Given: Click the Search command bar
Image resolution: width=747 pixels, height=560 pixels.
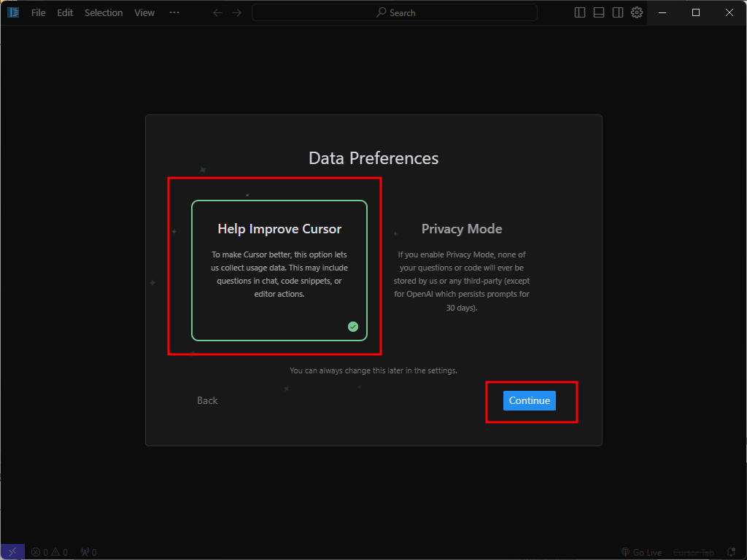Looking at the screenshot, I should coord(395,13).
